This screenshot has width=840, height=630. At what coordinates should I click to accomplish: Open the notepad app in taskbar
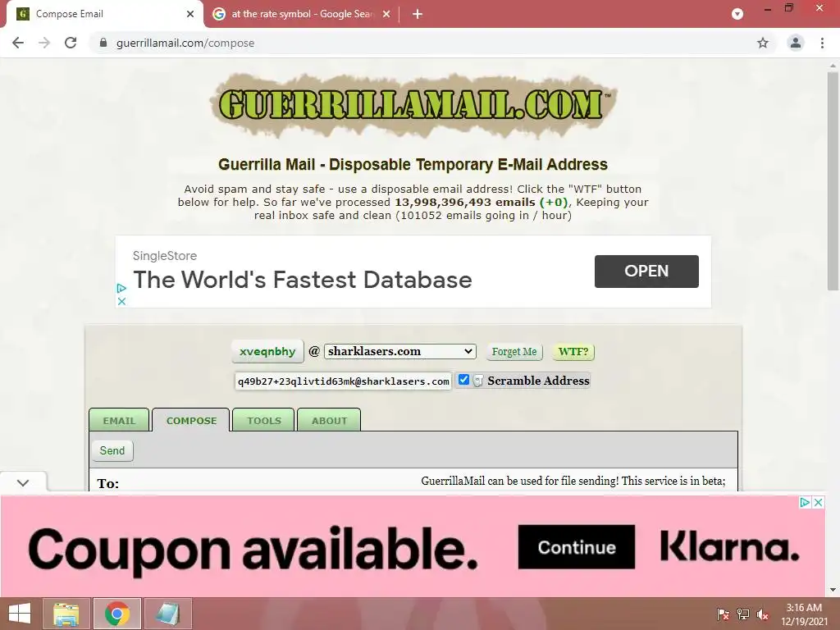tap(167, 614)
